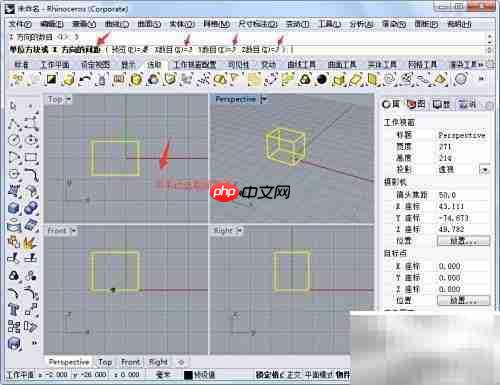The image size is (500, 385).
Task: Click the target point 放置 button
Action: 463,301
